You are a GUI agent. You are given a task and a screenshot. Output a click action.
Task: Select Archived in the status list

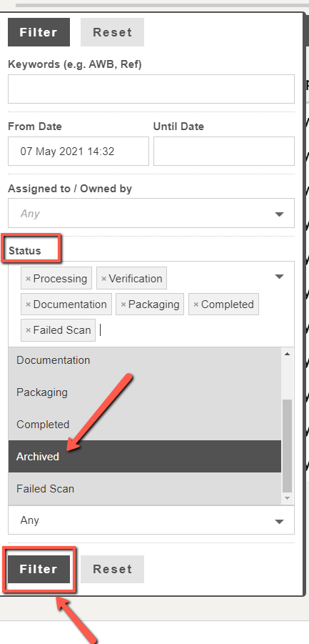[x=145, y=457]
